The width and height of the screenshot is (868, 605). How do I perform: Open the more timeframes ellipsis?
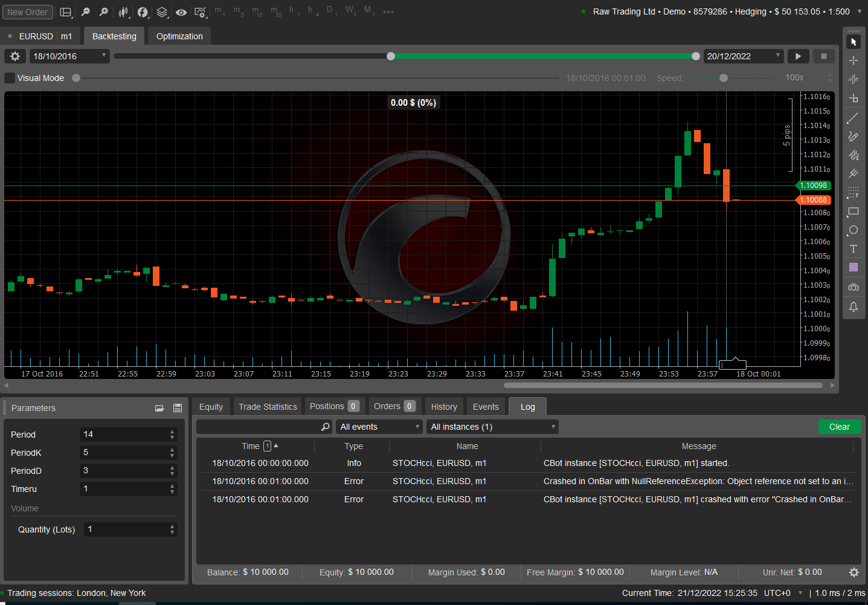388,12
